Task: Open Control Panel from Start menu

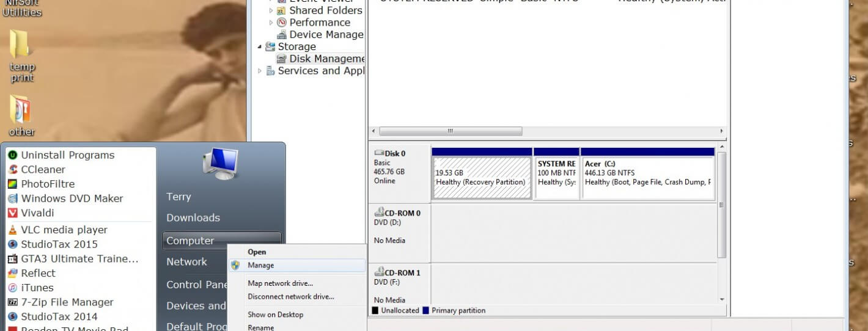Action: pyautogui.click(x=197, y=285)
